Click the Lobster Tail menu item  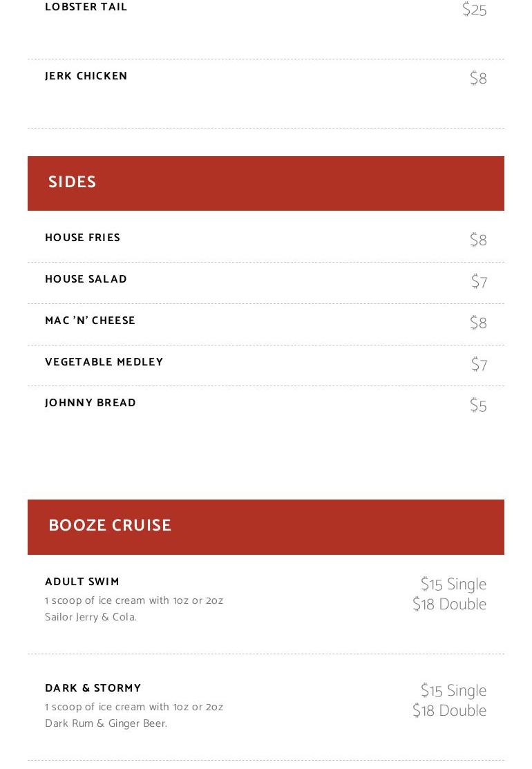pyautogui.click(x=86, y=8)
